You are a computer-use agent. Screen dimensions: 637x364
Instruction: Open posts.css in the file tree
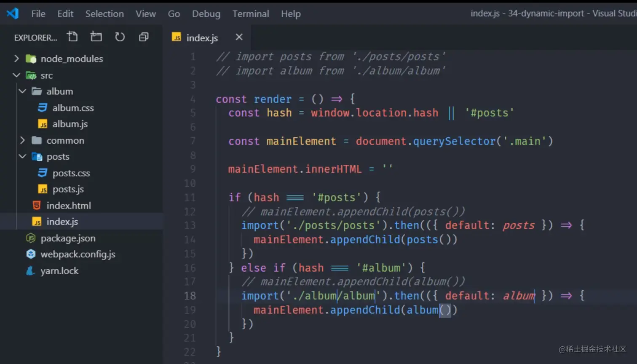point(71,173)
